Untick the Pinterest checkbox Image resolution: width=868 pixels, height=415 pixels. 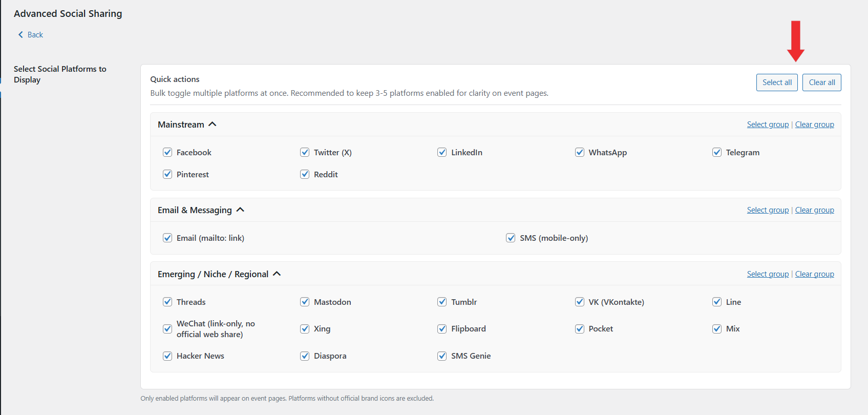[167, 174]
